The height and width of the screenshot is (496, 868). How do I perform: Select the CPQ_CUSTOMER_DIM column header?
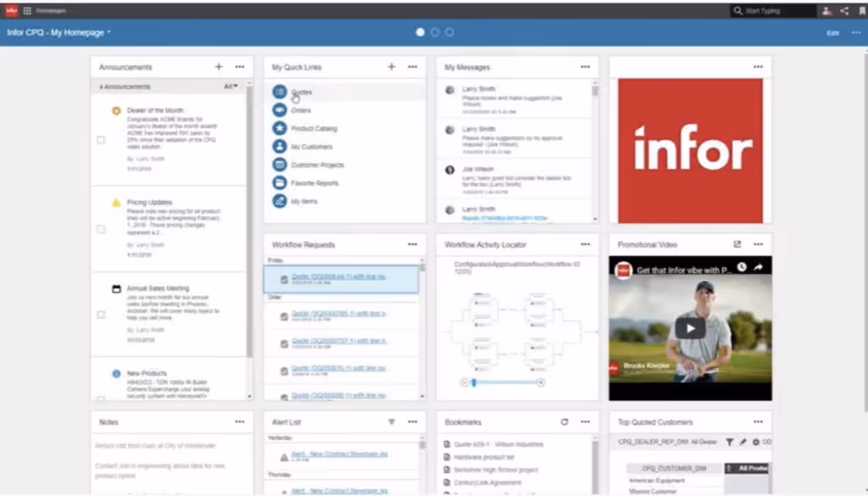(674, 468)
